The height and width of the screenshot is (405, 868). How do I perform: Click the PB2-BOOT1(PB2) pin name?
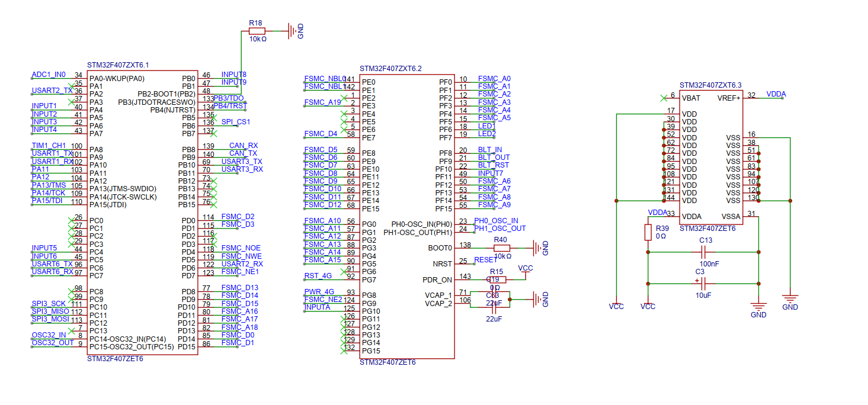click(166, 94)
